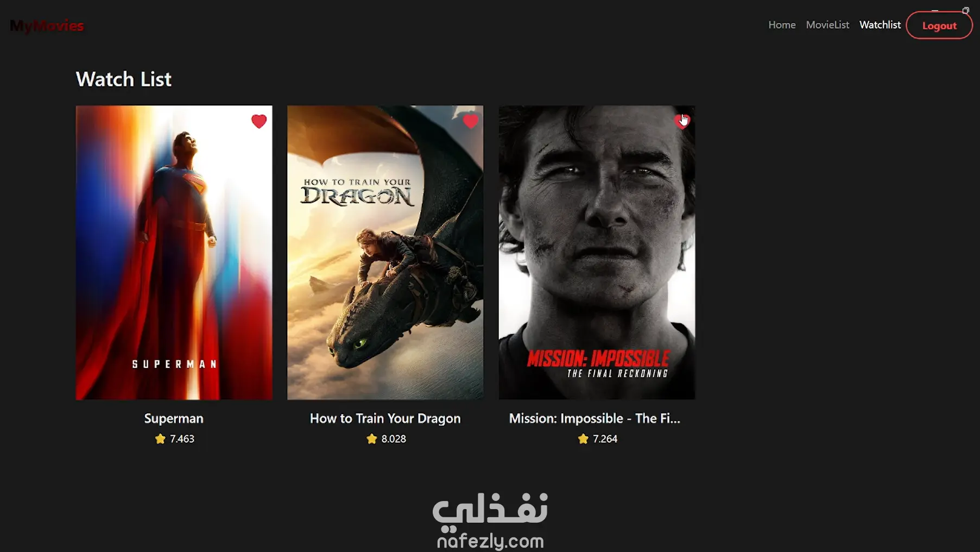The height and width of the screenshot is (552, 980).
Task: Click the MyMovies logo
Action: click(47, 26)
